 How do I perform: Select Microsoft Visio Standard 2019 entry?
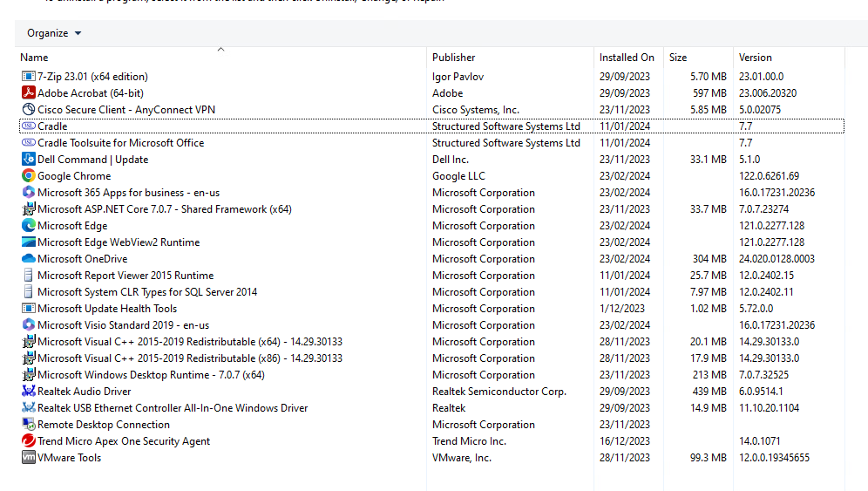click(123, 325)
